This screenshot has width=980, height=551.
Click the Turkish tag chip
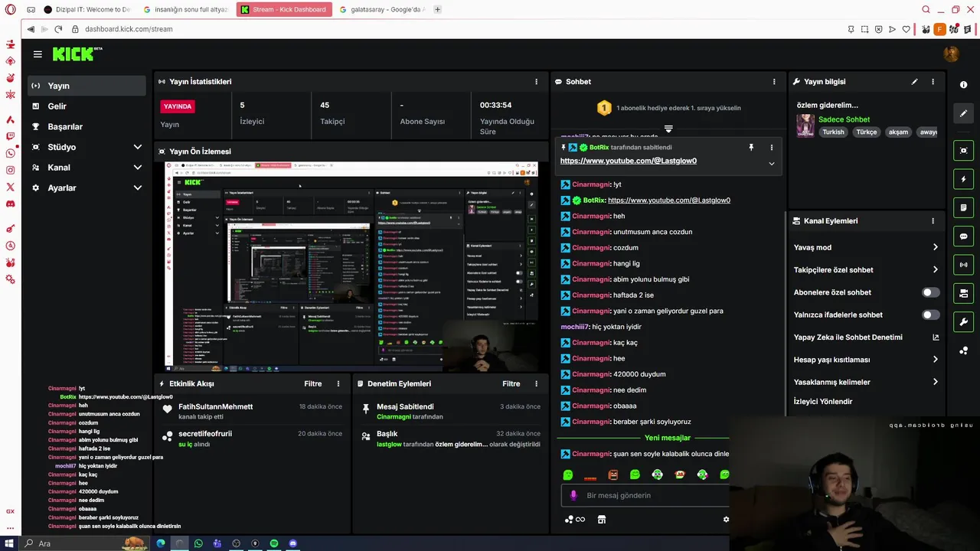833,132
